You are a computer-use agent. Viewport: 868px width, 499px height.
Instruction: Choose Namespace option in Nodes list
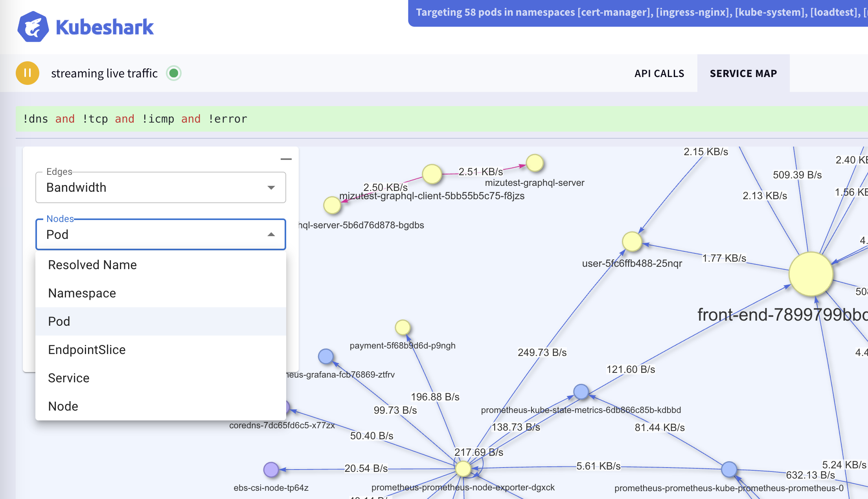[160, 293]
